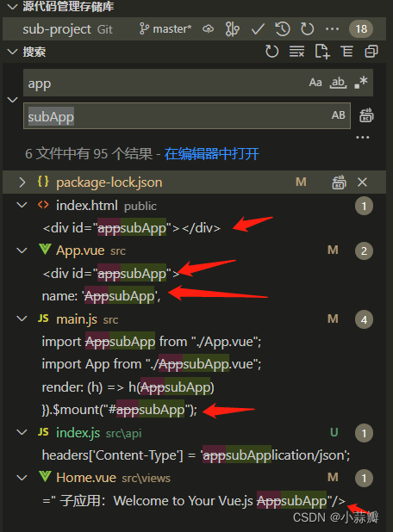Replace all in package-lock.json
The height and width of the screenshot is (532, 393).
tap(339, 182)
